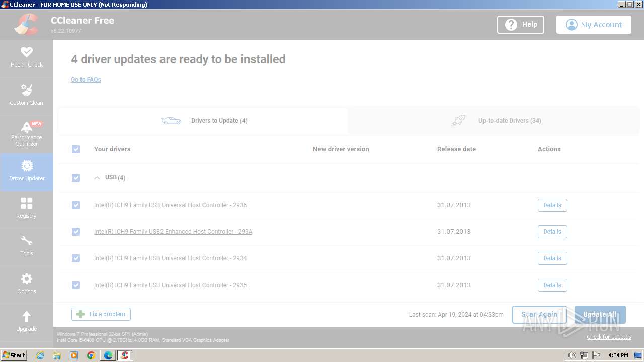Toggle the USB (4) group checkbox
The width and height of the screenshot is (644, 362).
76,178
